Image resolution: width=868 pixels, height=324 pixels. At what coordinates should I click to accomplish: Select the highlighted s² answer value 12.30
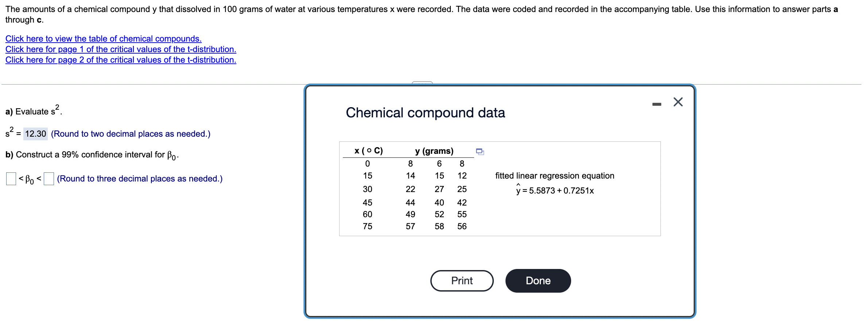tap(36, 133)
